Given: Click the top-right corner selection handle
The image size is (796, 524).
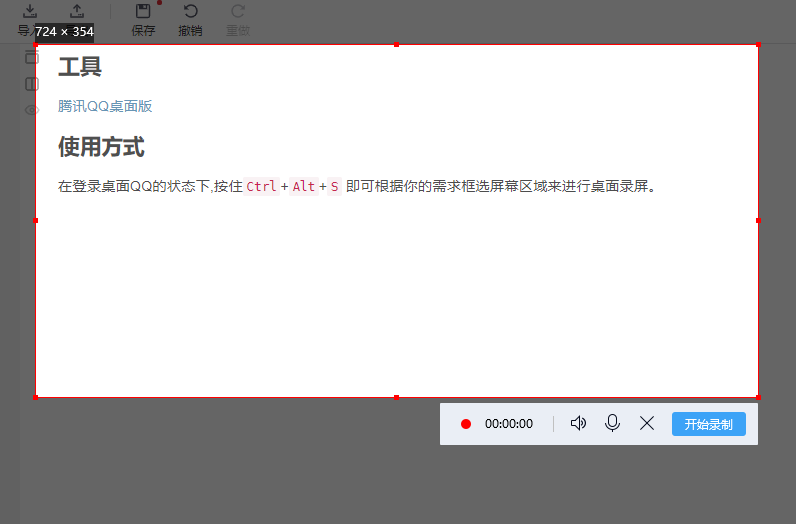Looking at the screenshot, I should click(758, 45).
